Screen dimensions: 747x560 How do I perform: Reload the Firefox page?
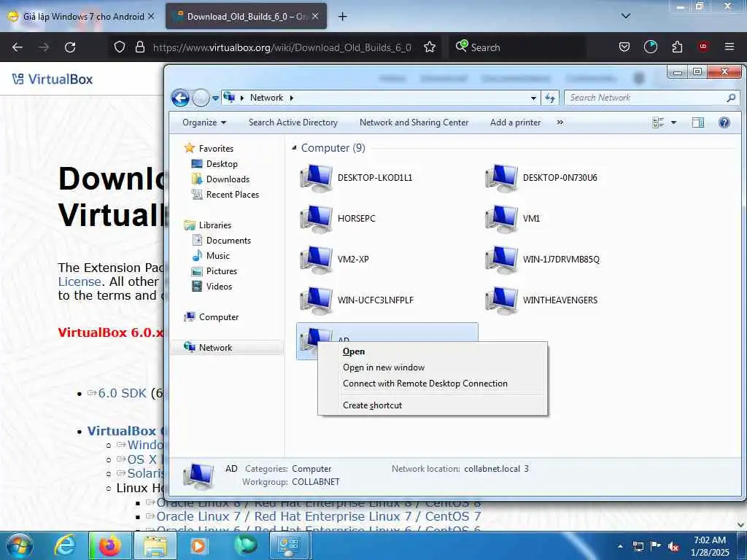click(70, 47)
